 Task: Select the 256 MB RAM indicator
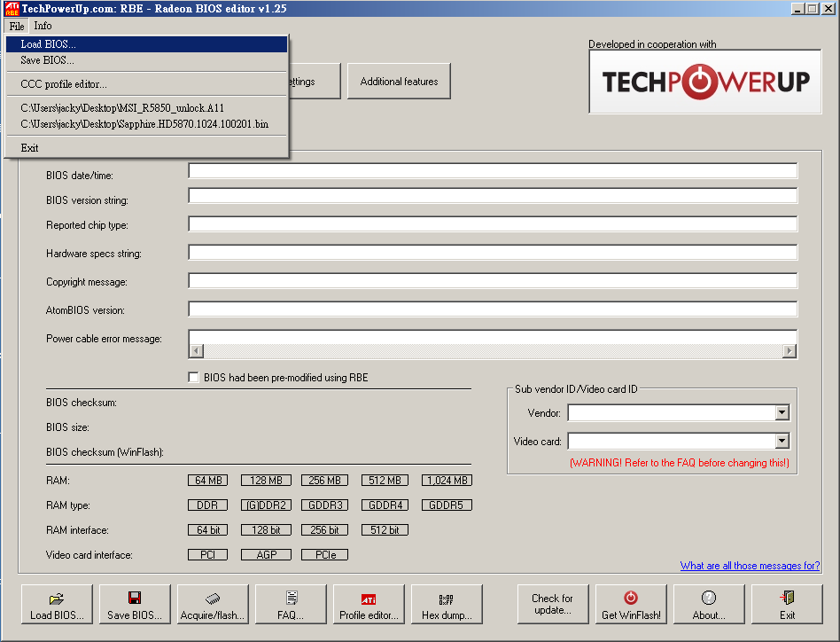coord(324,480)
